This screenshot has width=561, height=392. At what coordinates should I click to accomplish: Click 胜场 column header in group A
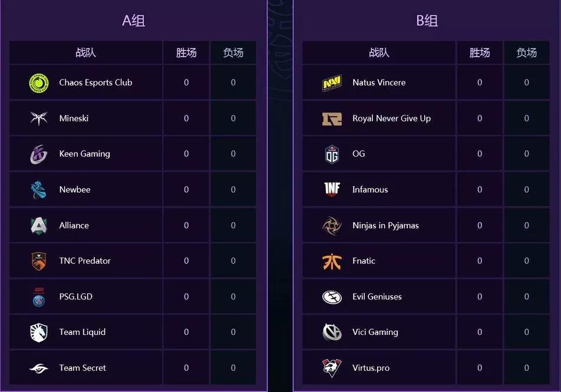[x=186, y=53]
